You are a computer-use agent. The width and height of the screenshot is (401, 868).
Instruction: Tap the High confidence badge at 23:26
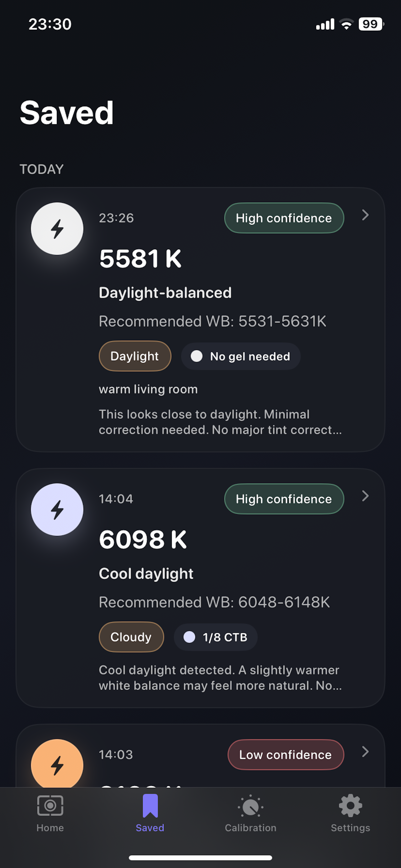pos(284,218)
